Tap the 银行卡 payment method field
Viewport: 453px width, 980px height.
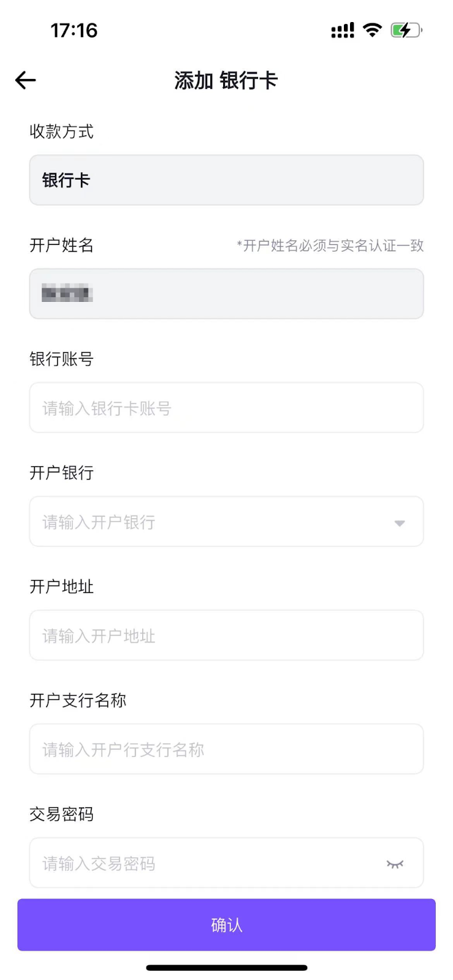(x=226, y=180)
